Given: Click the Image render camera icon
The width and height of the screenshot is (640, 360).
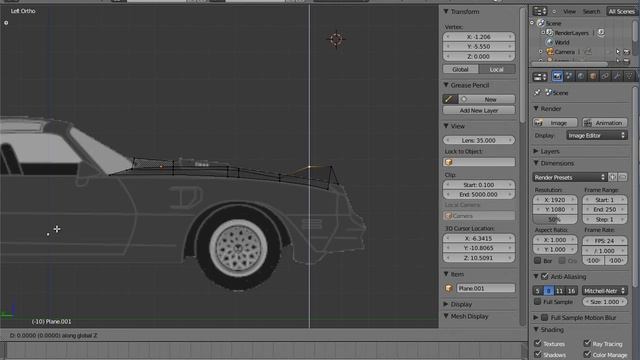Looking at the screenshot, I should point(539,123).
